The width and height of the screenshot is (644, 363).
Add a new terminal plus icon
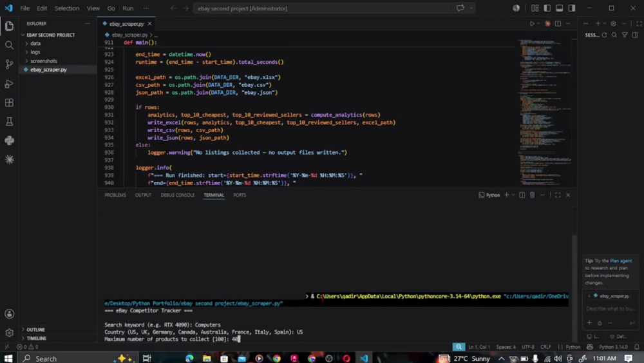click(506, 195)
